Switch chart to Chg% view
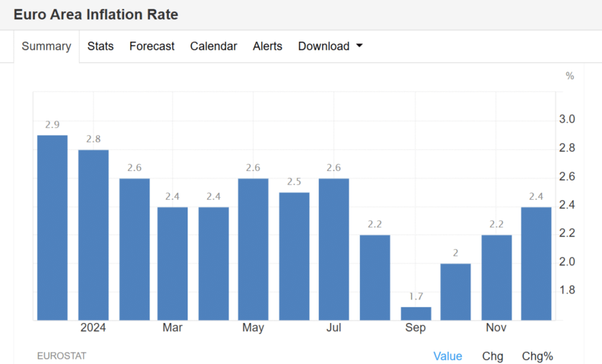Screen dimensions: 602x364 [537, 356]
